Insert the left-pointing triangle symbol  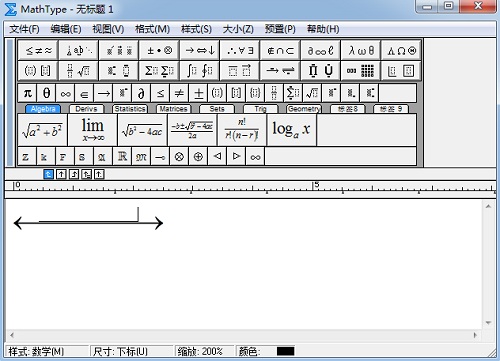[x=217, y=156]
